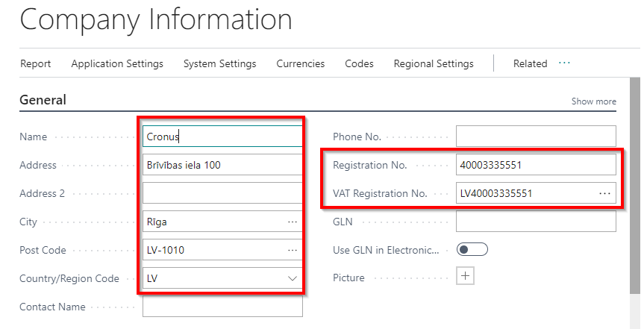Viewport: 644px width, 329px height.
Task: Click the Country/Region Code field LV
Action: pos(222,278)
